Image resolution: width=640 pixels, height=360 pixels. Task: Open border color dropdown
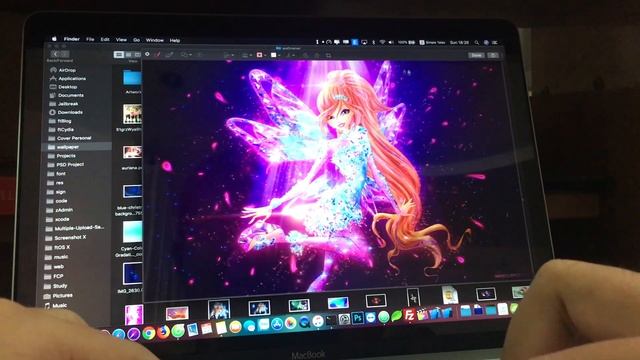[261, 55]
